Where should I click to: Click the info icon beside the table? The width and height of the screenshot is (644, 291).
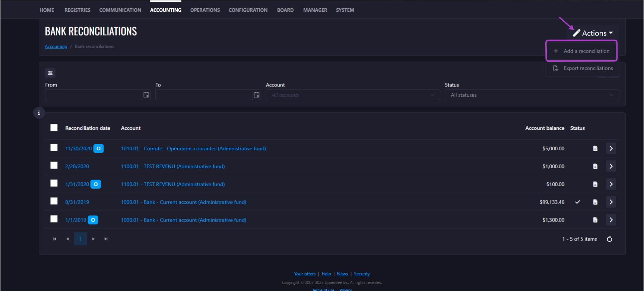(x=39, y=113)
